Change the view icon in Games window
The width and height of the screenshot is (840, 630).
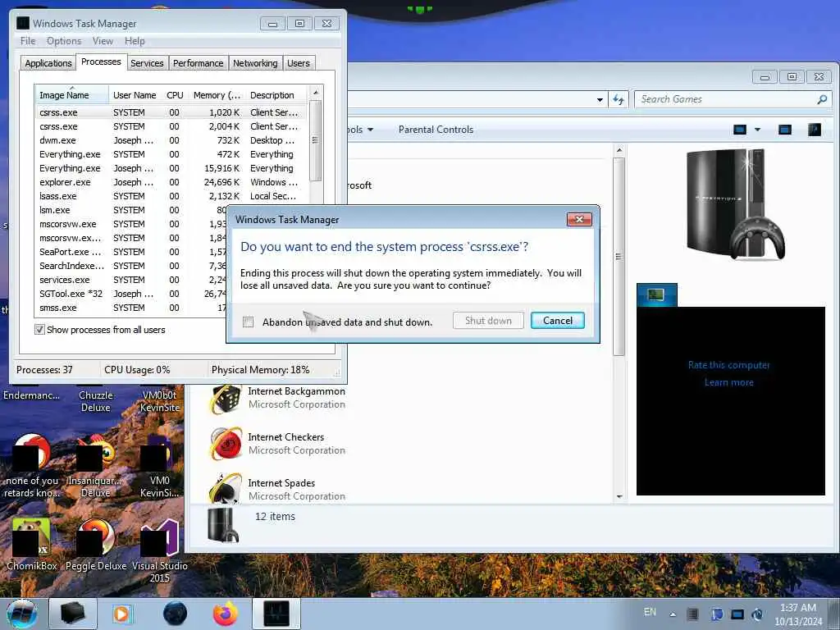tap(740, 130)
